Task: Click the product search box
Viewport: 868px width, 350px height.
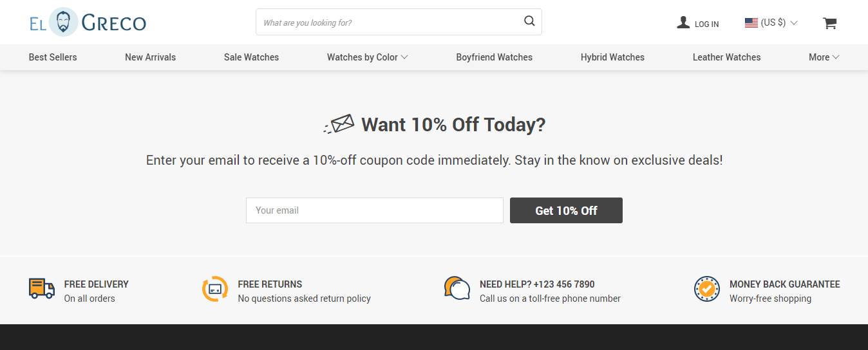Action: (390, 23)
